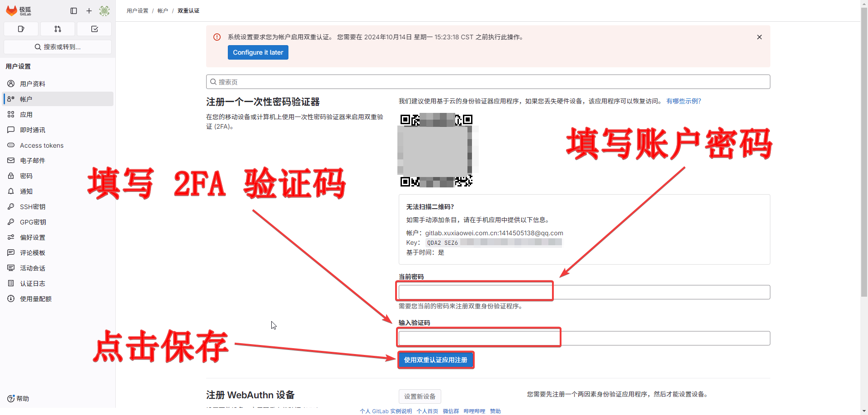
Task: Click the 使用双重认证应用注册 button
Action: pos(435,360)
